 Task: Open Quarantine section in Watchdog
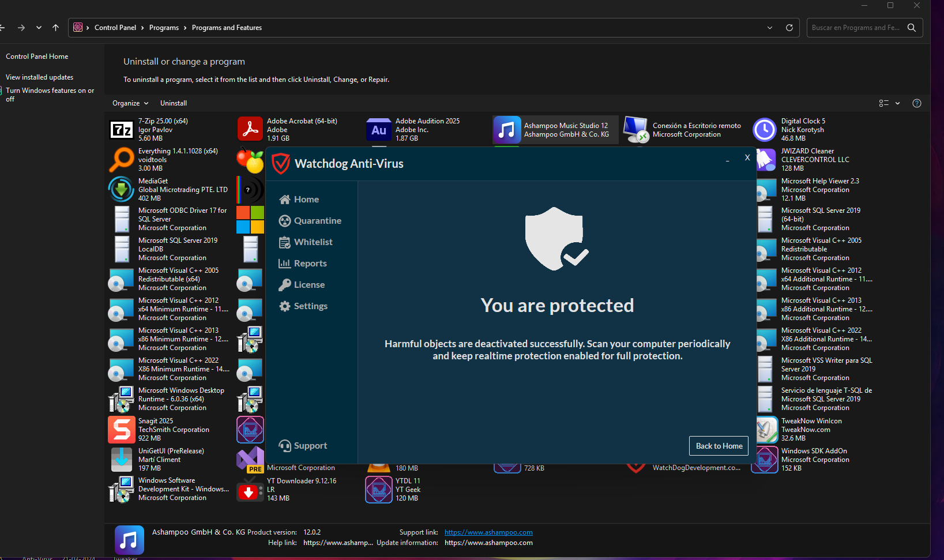tap(310, 221)
